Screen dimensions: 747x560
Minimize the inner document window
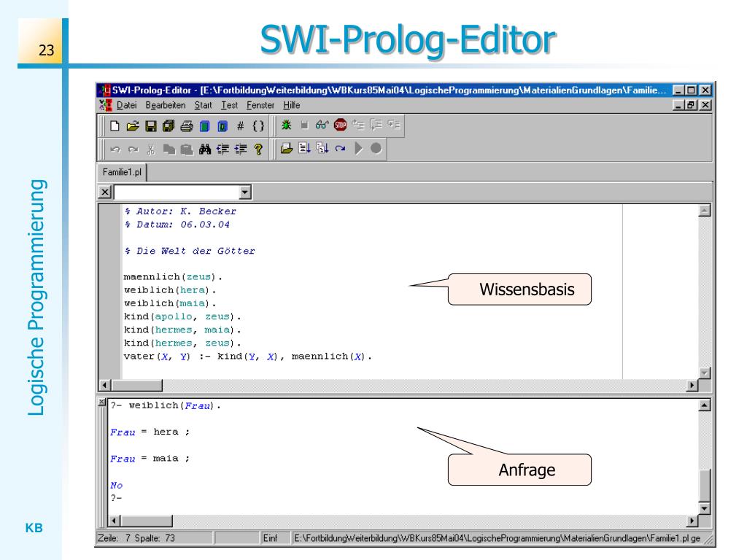point(679,105)
